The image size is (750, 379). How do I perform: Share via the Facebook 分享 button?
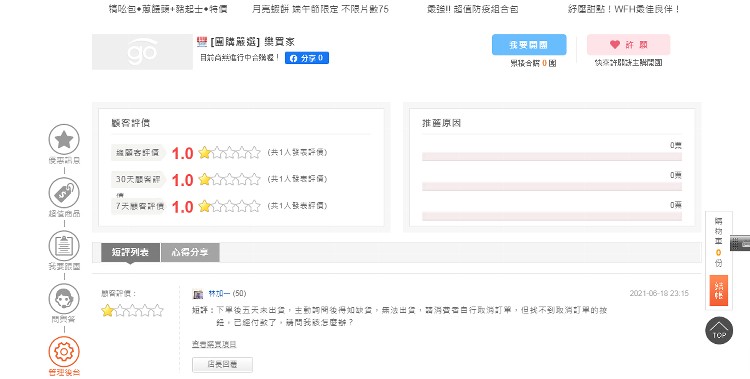coord(307,58)
